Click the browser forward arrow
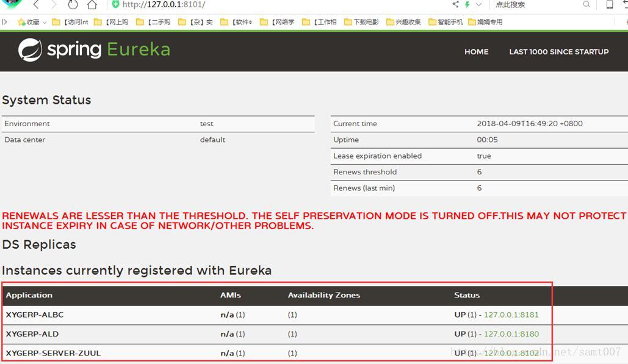628x364 pixels. click(x=54, y=4)
